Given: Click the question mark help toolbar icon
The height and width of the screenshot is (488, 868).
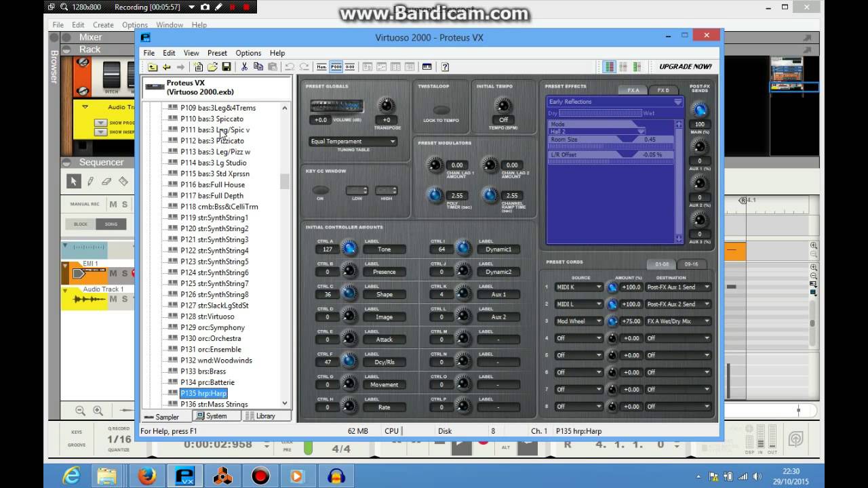Looking at the screenshot, I should coord(445,66).
